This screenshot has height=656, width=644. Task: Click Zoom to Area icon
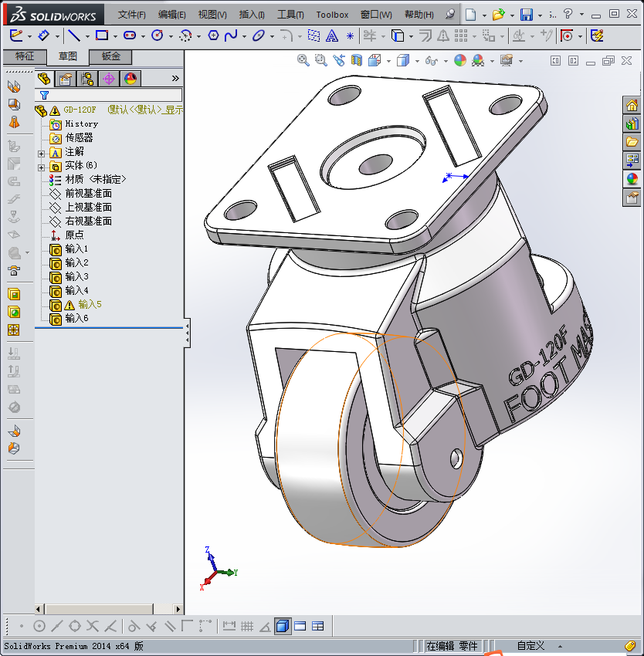[320, 61]
